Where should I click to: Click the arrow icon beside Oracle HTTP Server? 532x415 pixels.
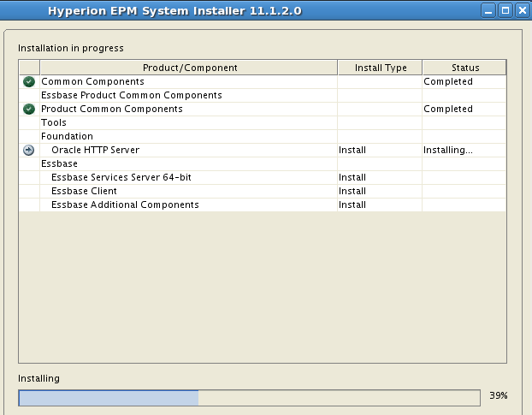pyautogui.click(x=29, y=150)
